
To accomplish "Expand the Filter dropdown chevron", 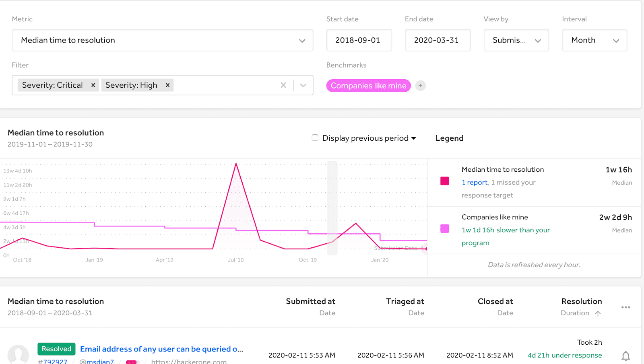I will [303, 85].
